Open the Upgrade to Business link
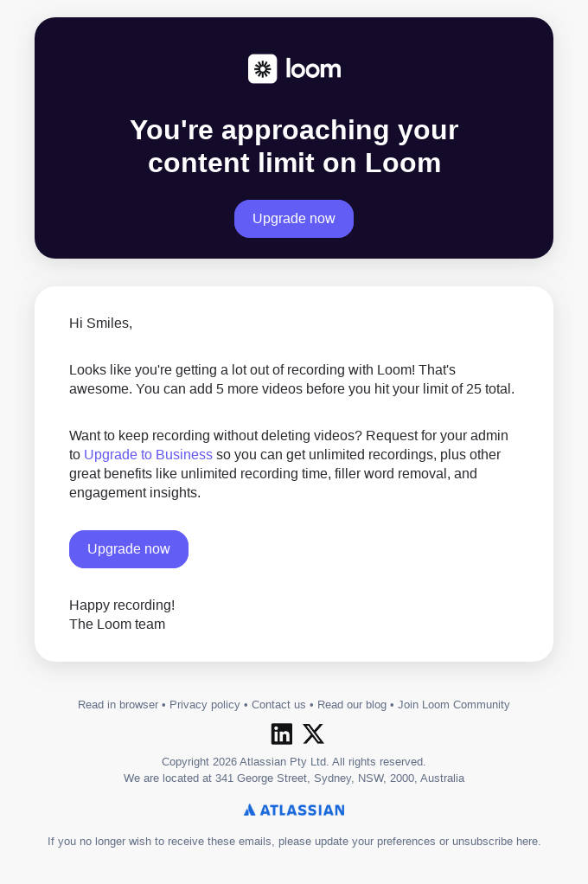Viewport: 588px width, 884px height. [148, 454]
